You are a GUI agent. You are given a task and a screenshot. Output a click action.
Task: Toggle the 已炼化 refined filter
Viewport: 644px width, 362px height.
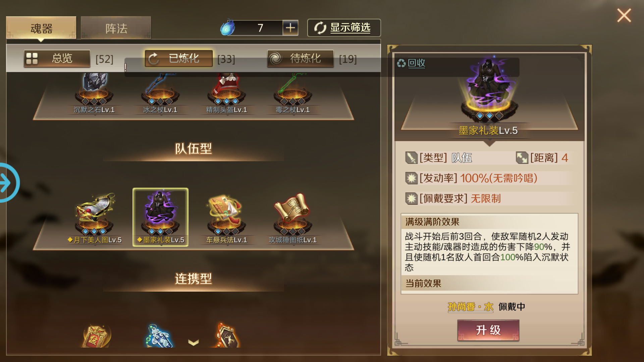coord(179,59)
